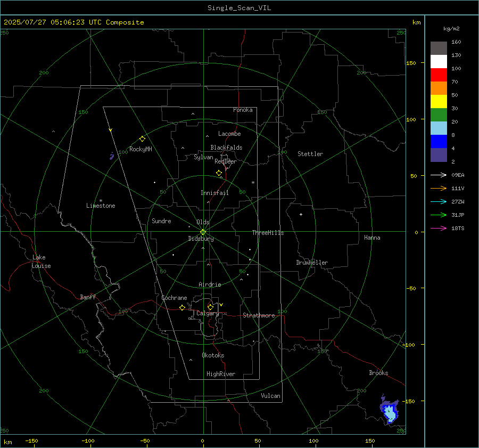Click the red 70-100 legend swatch
The width and height of the screenshot is (479, 448).
click(439, 75)
